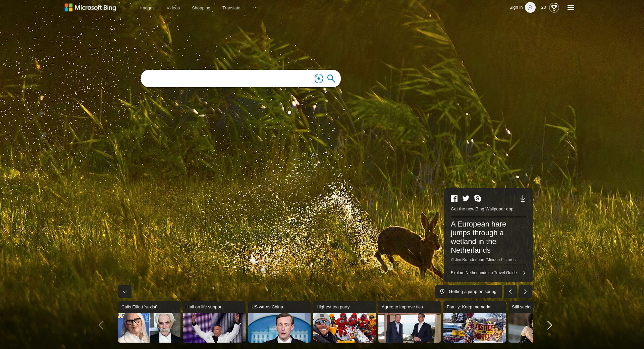Collapse the news feed with chevron
644x349 pixels.
click(125, 292)
